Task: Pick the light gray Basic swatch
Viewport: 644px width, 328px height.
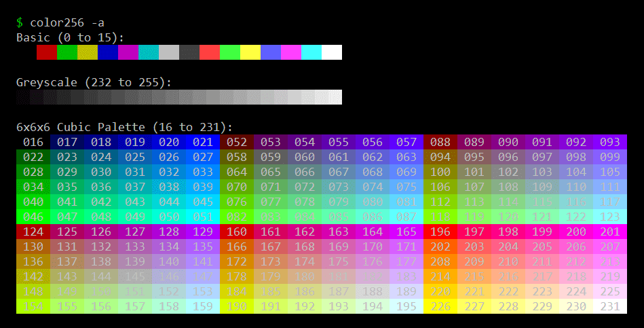Action: coord(169,52)
